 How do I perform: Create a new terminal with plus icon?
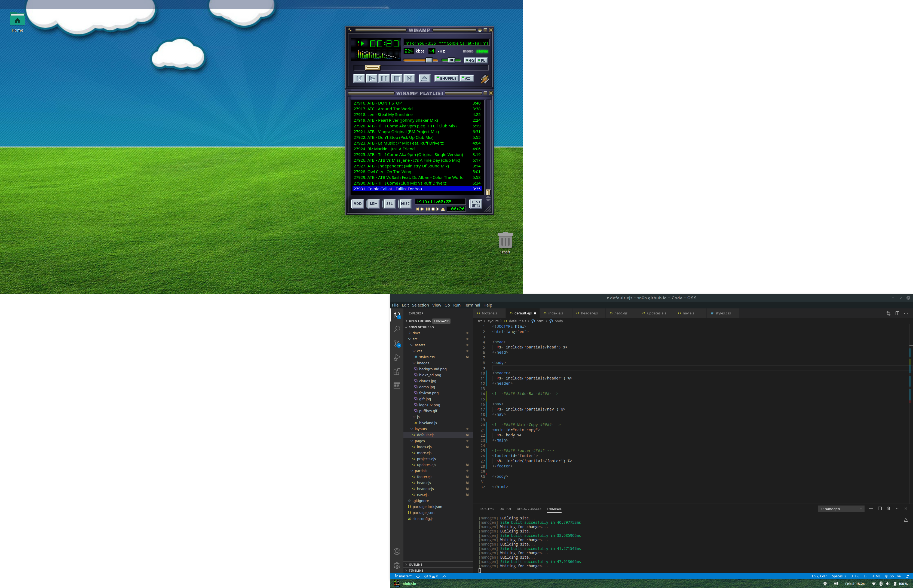(871, 509)
